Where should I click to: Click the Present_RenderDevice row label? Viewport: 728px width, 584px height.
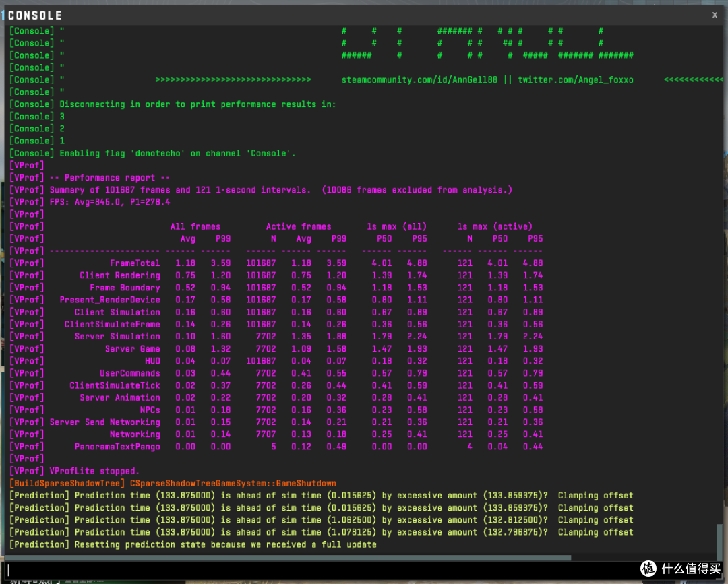point(110,300)
